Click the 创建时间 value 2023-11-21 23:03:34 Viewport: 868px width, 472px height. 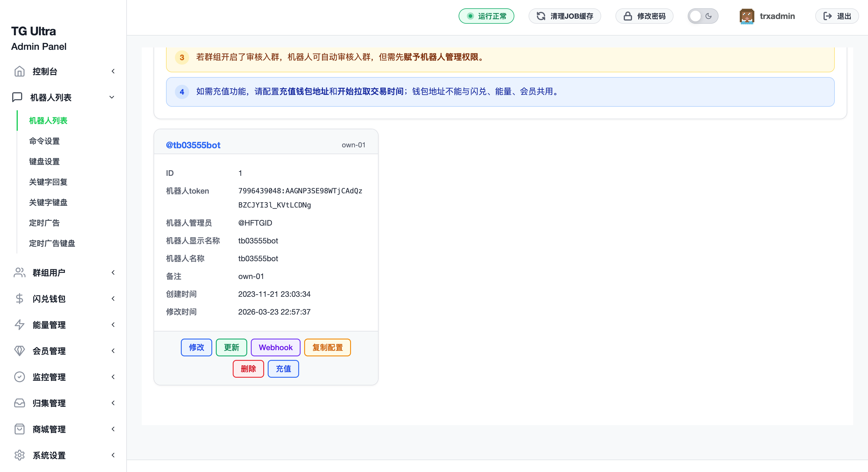(274, 294)
